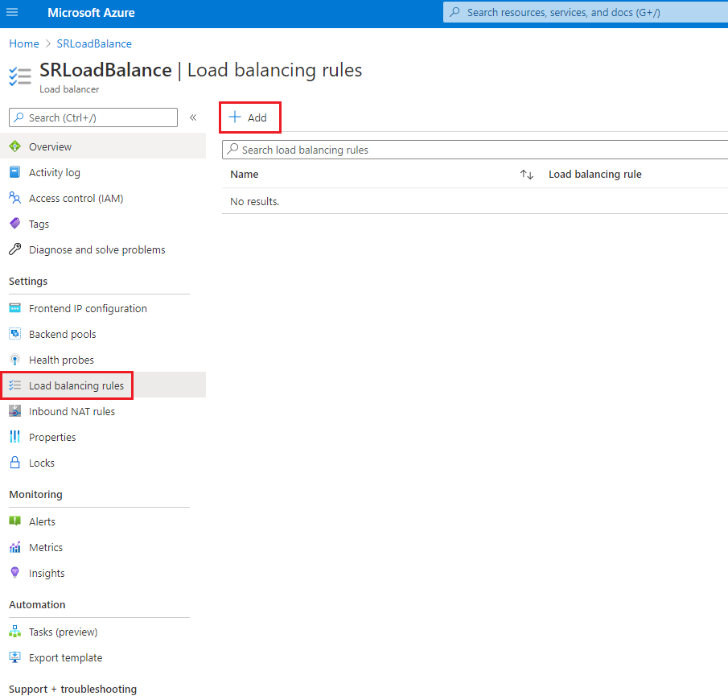Collapse the sidebar using the chevron

[x=193, y=117]
